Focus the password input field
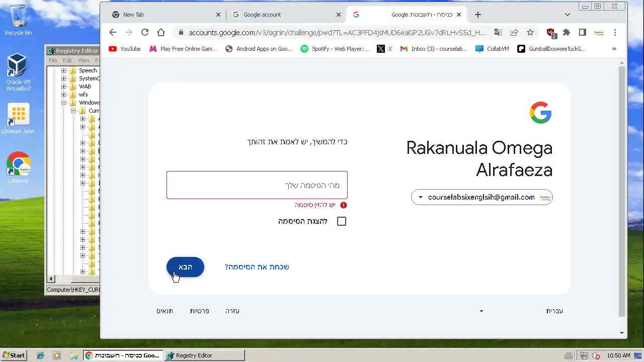The image size is (644, 362). point(257,185)
